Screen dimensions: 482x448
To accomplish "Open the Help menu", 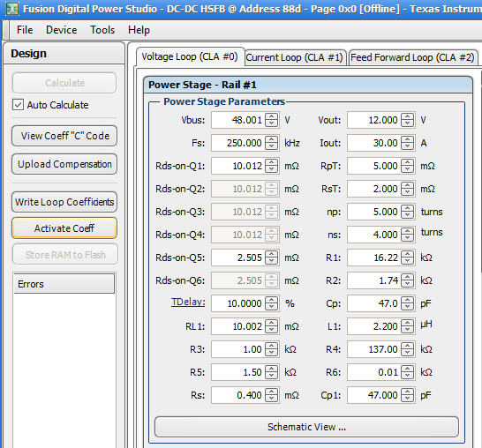I will click(139, 30).
